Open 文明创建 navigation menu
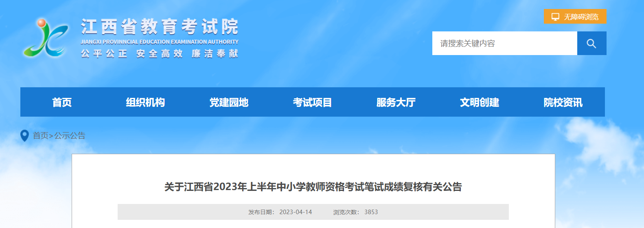This screenshot has width=644, height=228. tap(480, 102)
